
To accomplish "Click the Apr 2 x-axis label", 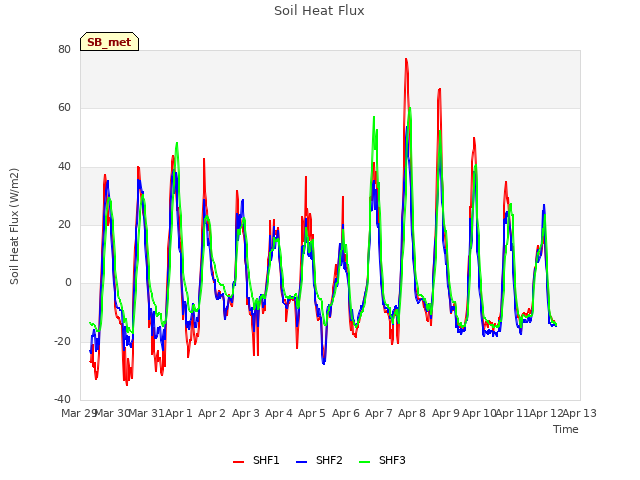I will (212, 413).
